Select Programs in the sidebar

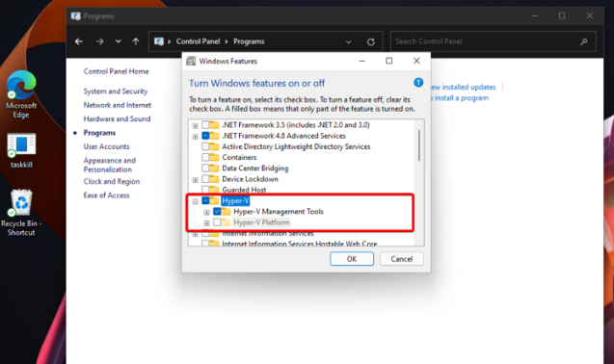pos(99,133)
